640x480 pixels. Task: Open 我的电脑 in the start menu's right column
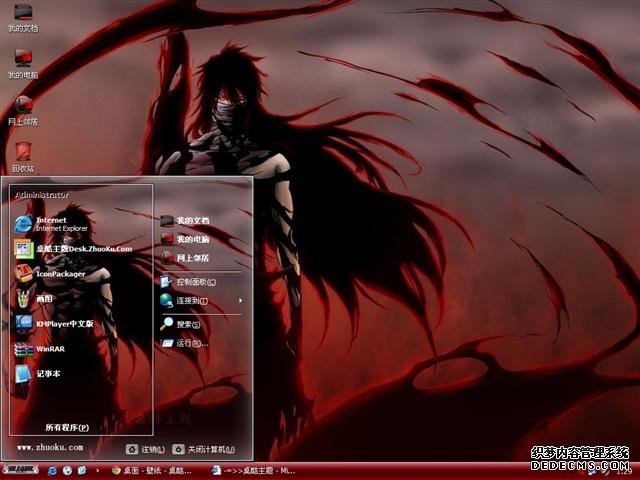pyautogui.click(x=185, y=239)
